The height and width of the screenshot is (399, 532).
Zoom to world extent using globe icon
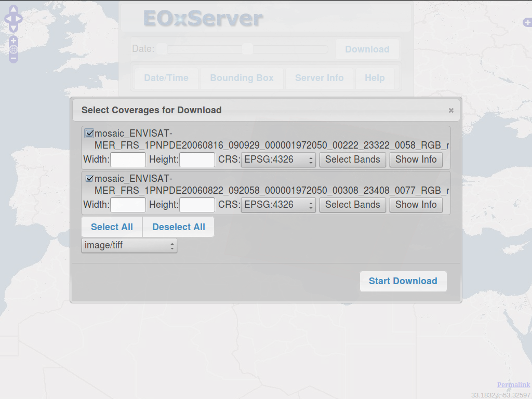[13, 49]
